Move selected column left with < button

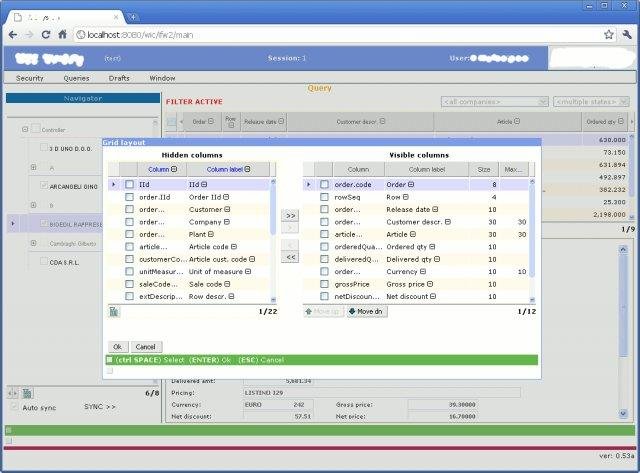click(x=290, y=245)
